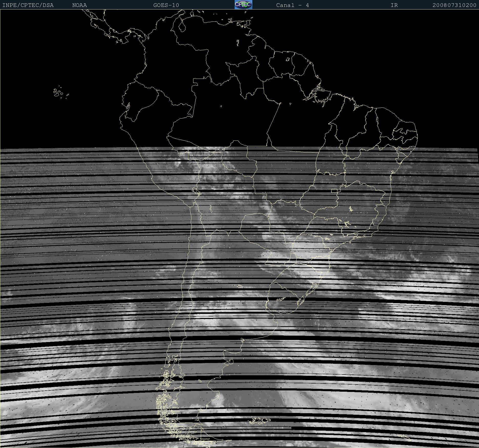Click the IR label in the header
This screenshot has width=479, height=448.
[394, 5]
